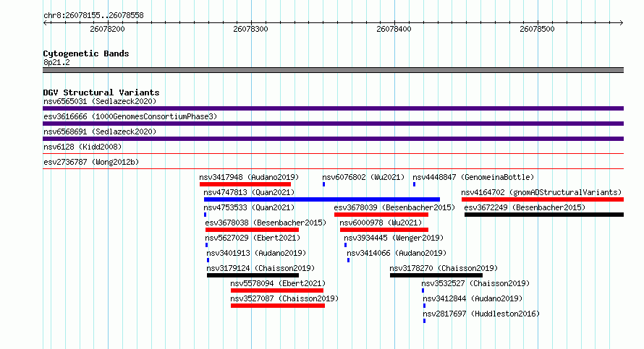The height and width of the screenshot is (349, 644).
Task: Click esv3672249 (Besenbacher2015) label
Action: 525,207
